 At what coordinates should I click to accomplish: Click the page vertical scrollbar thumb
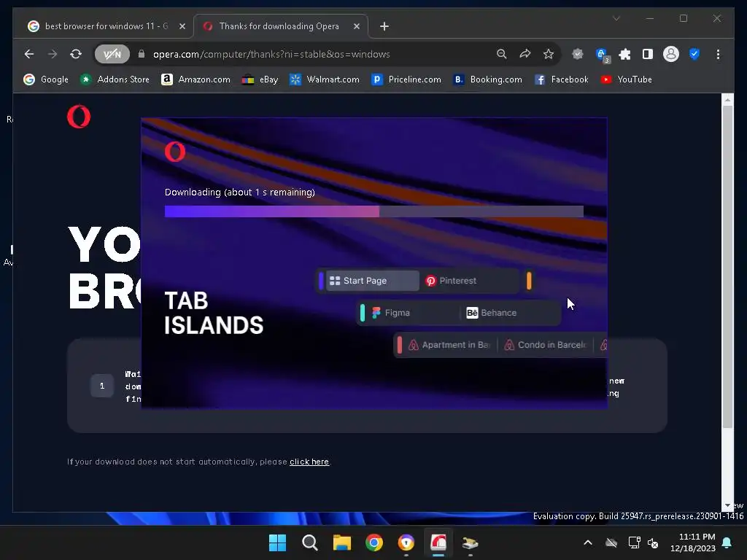coord(727,267)
